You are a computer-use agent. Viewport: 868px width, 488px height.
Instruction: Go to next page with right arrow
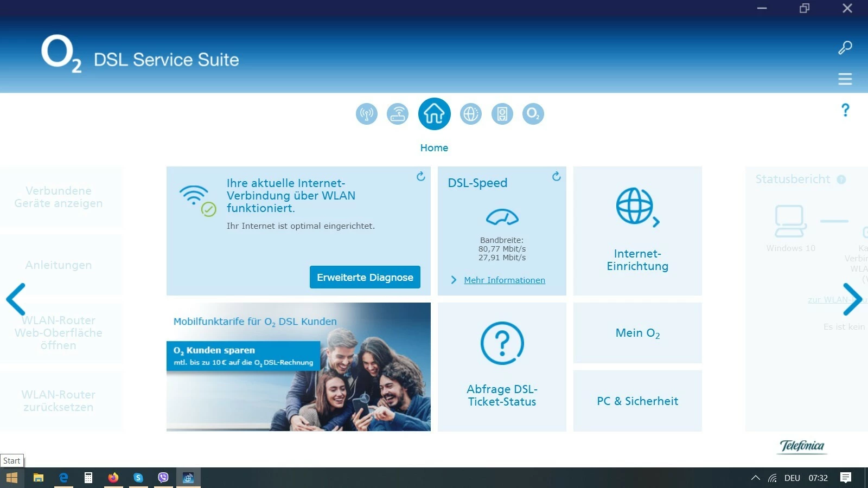point(852,299)
